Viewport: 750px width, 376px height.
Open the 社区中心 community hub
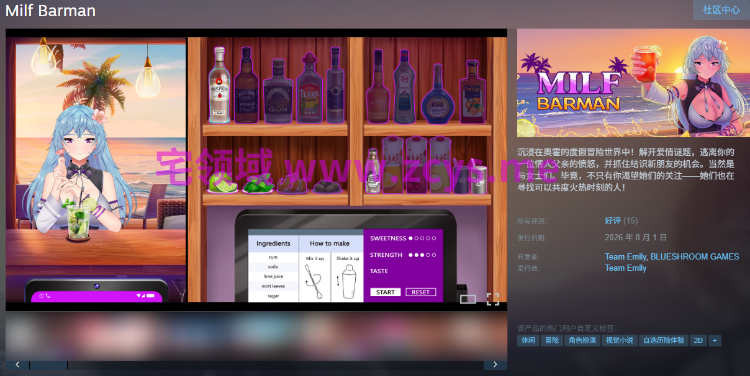(x=721, y=10)
